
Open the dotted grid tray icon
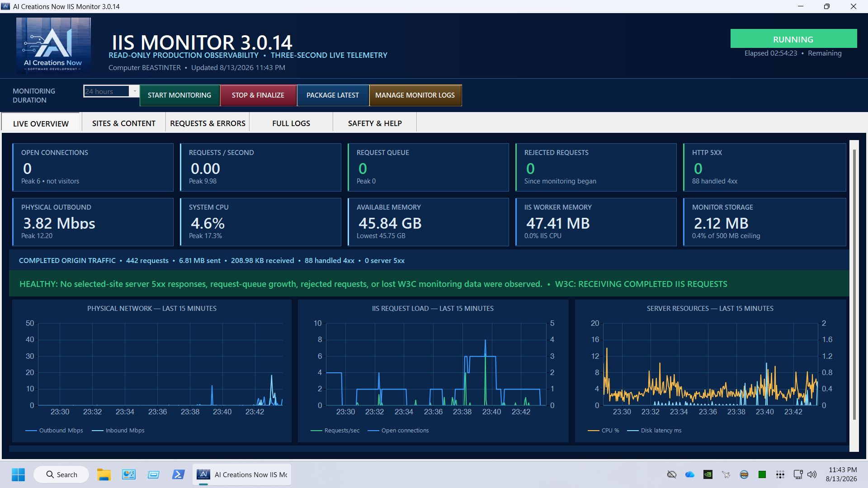tap(780, 474)
